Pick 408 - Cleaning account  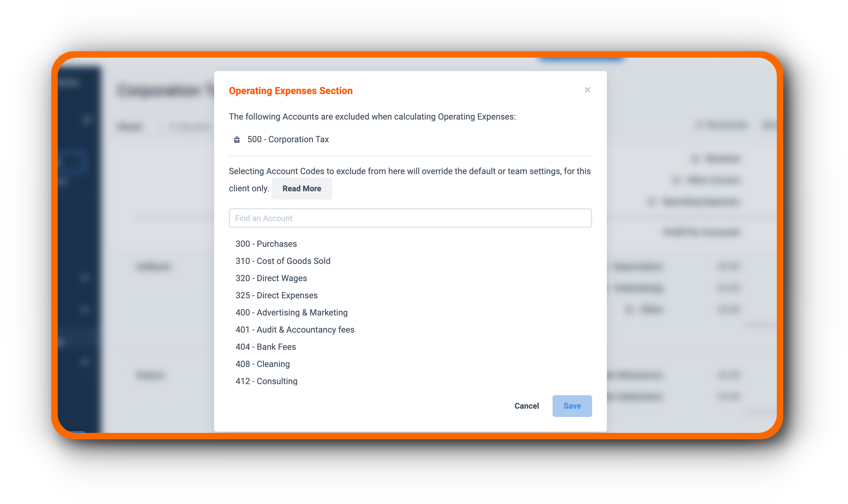[x=262, y=364]
